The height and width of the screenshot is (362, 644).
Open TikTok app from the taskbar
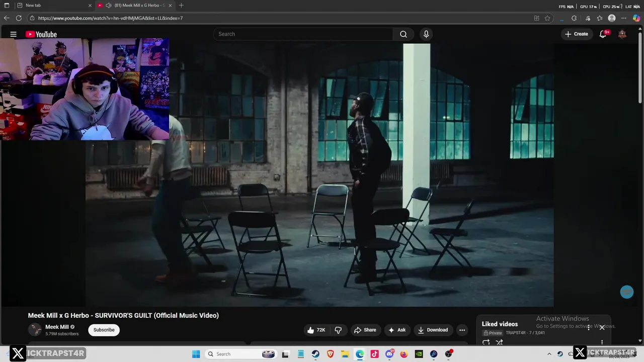(x=374, y=354)
